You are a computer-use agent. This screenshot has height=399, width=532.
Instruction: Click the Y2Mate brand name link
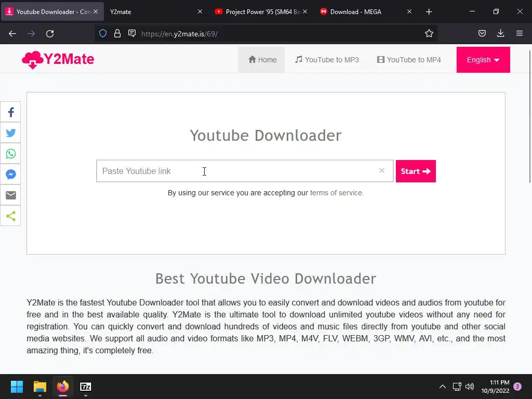(69, 59)
